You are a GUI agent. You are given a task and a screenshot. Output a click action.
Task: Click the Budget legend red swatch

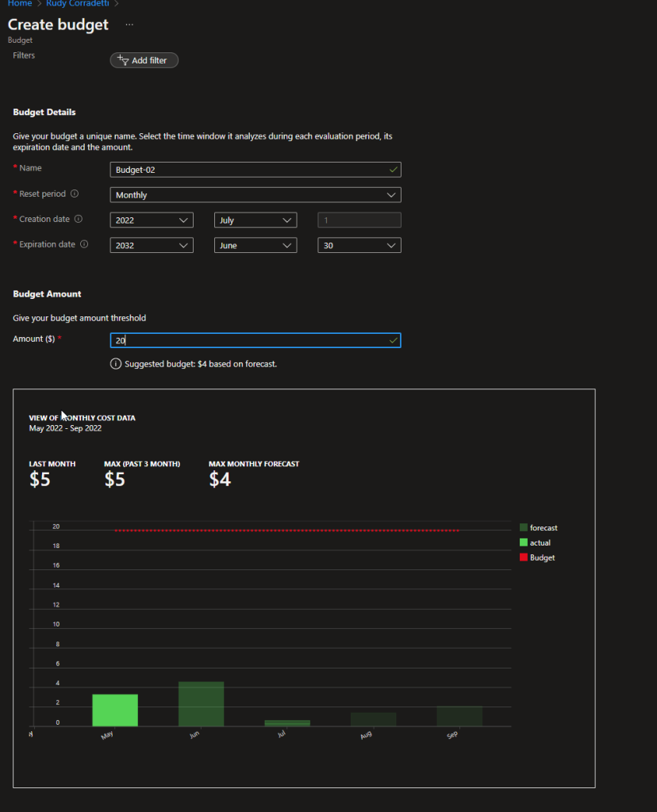[524, 557]
